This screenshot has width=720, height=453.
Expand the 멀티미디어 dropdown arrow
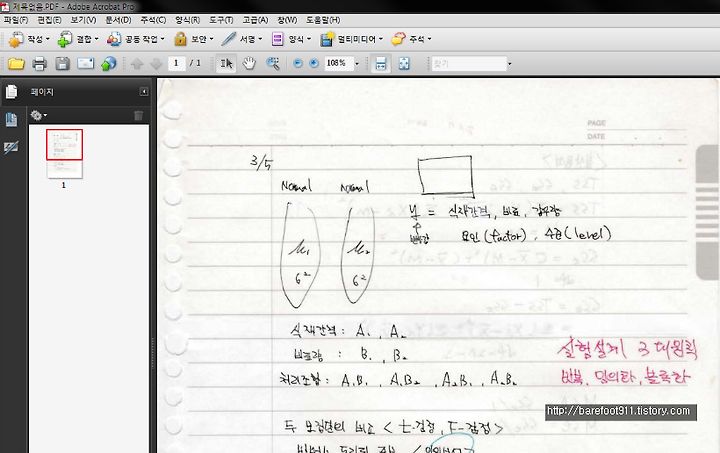pyautogui.click(x=381, y=39)
